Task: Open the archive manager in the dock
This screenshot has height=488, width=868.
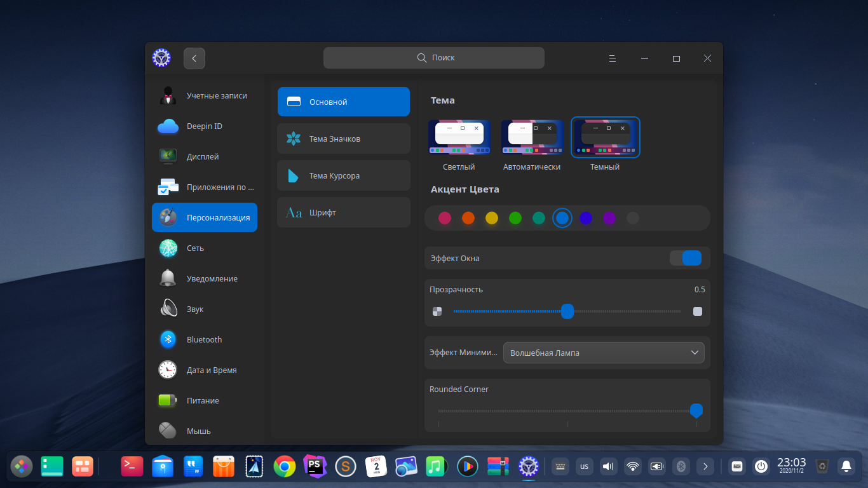Action: coord(498,467)
